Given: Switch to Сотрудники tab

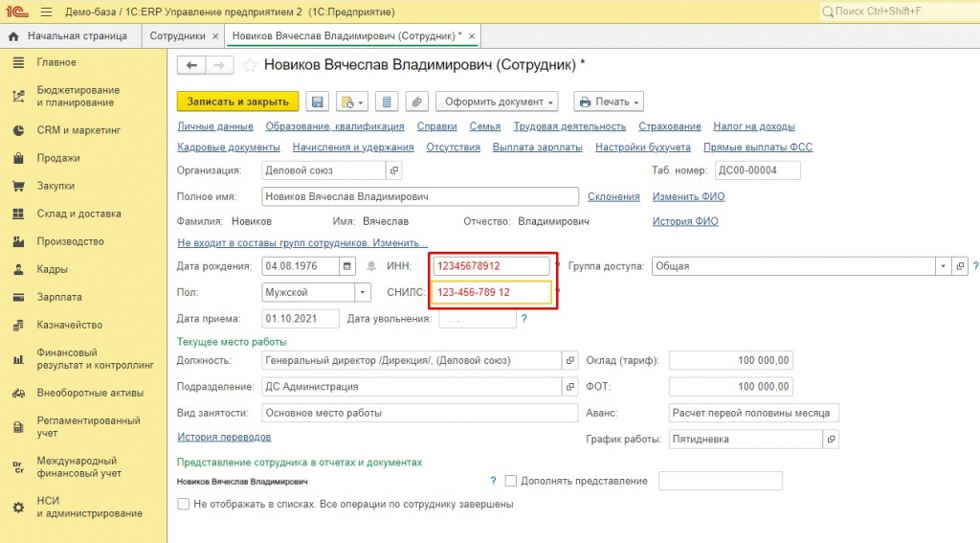Looking at the screenshot, I should pyautogui.click(x=177, y=36).
